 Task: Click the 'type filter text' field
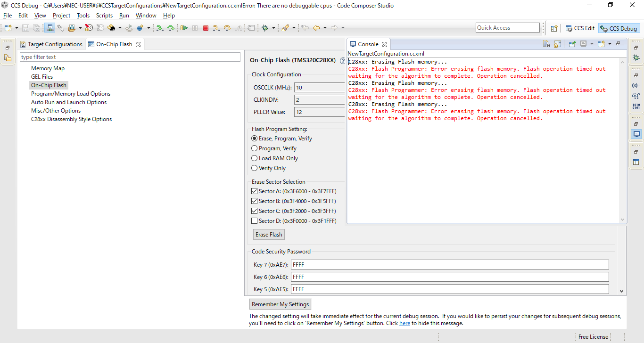pos(130,57)
